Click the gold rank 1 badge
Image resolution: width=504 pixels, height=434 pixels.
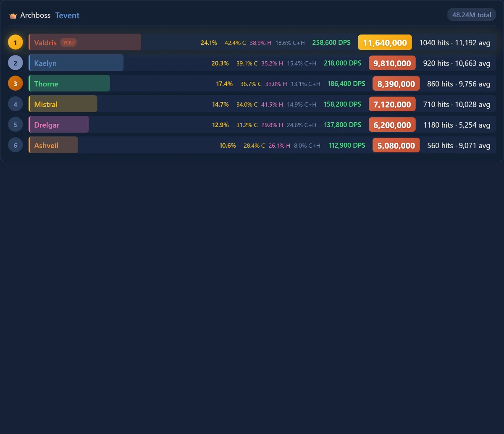[16, 42]
